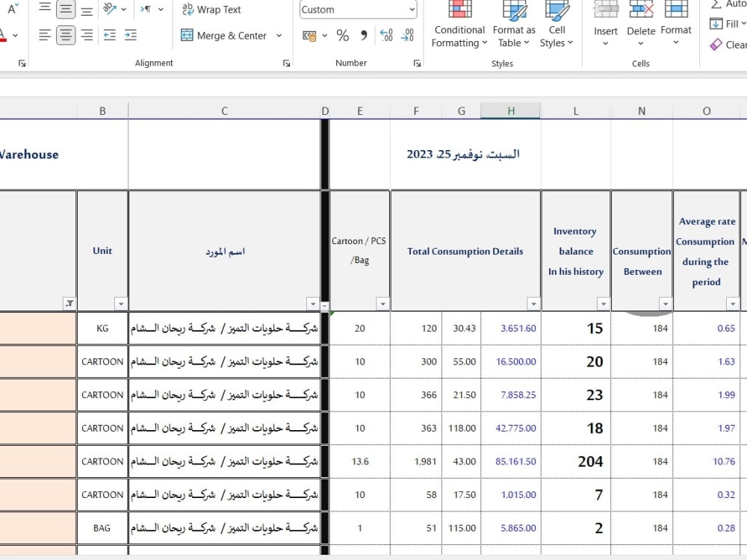Select column L header
The height and width of the screenshot is (560, 747).
point(575,111)
